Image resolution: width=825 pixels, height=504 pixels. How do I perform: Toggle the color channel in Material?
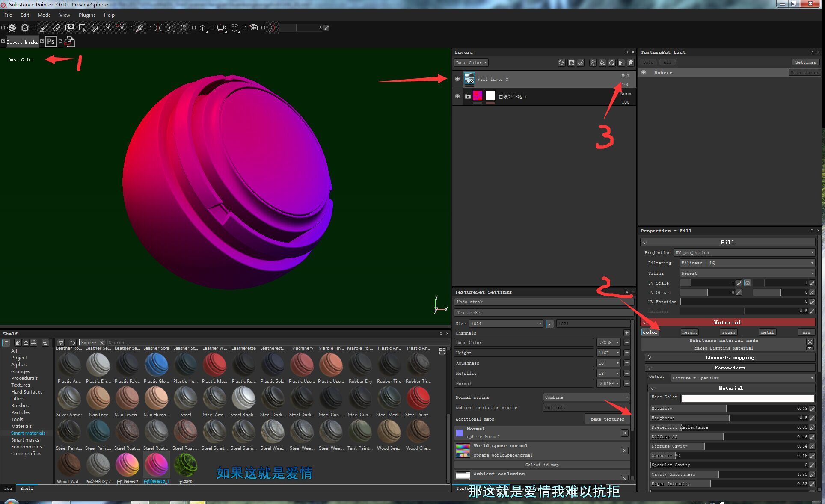pos(650,332)
